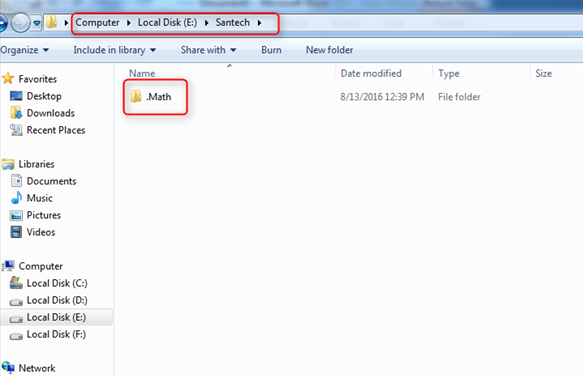
Task: Open the Videos library
Action: coord(41,232)
